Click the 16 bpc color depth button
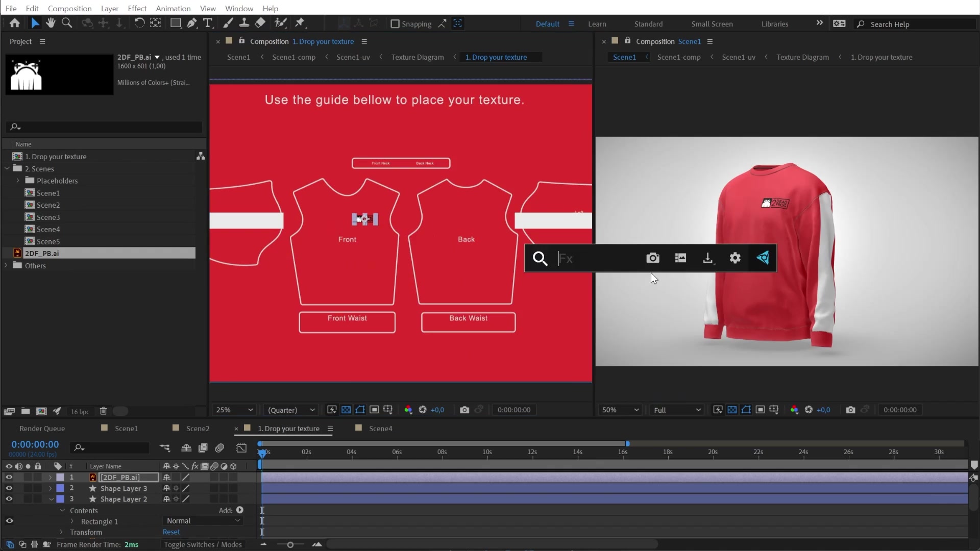Screen dimensions: 980x551 pyautogui.click(x=80, y=412)
